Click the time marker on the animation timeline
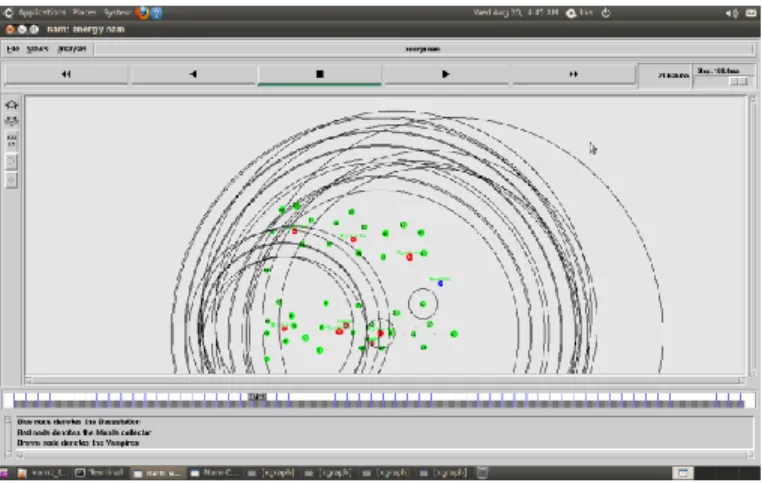 coord(257,397)
